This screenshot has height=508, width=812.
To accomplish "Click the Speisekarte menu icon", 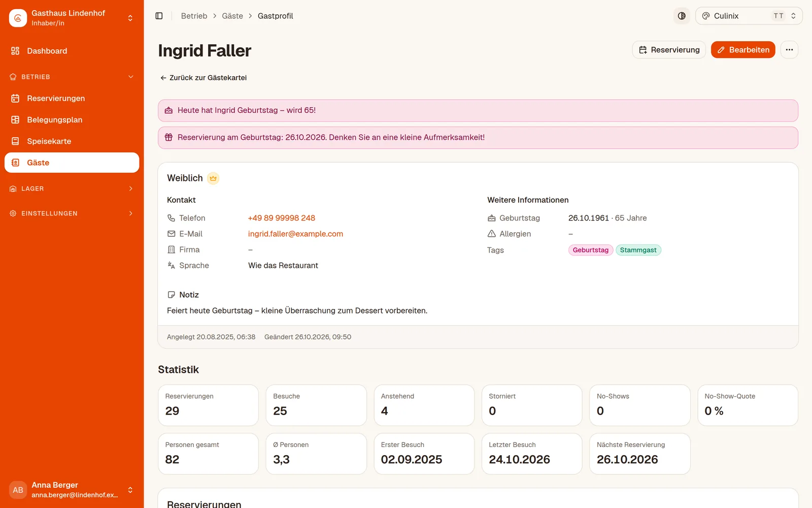I will click(x=15, y=141).
